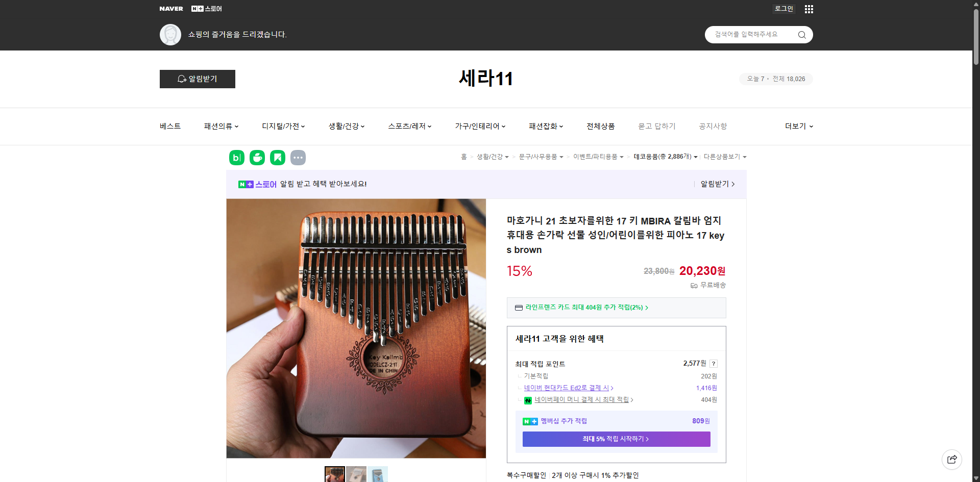Click inside the search input field
980x482 pixels.
click(750, 34)
